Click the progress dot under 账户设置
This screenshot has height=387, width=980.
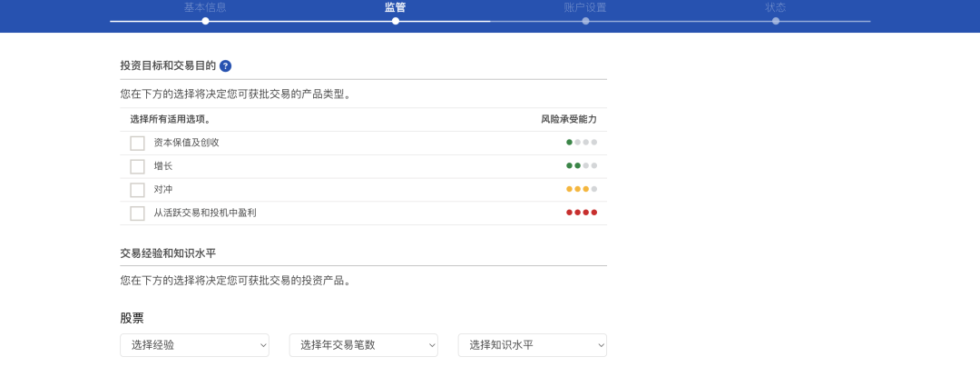pyautogui.click(x=585, y=21)
